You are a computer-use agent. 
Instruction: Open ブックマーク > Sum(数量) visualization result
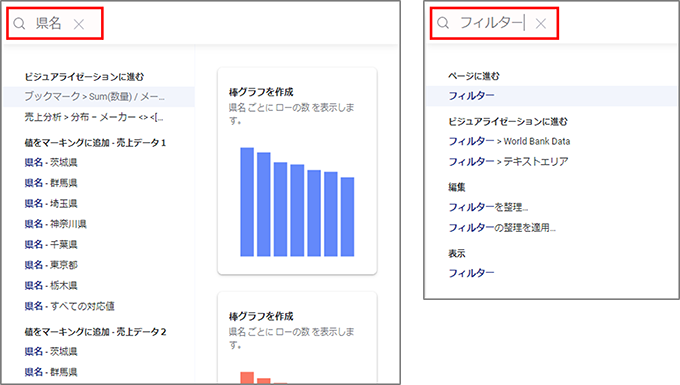click(x=99, y=96)
